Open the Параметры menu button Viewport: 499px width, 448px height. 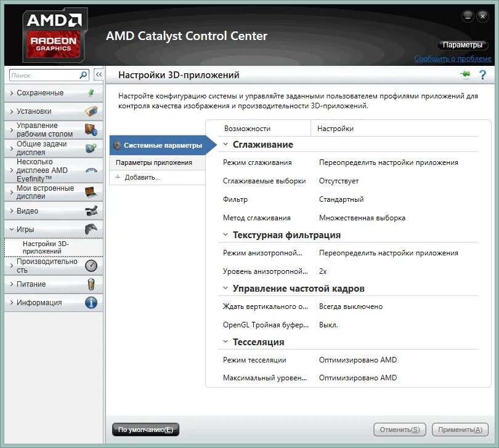[463, 45]
